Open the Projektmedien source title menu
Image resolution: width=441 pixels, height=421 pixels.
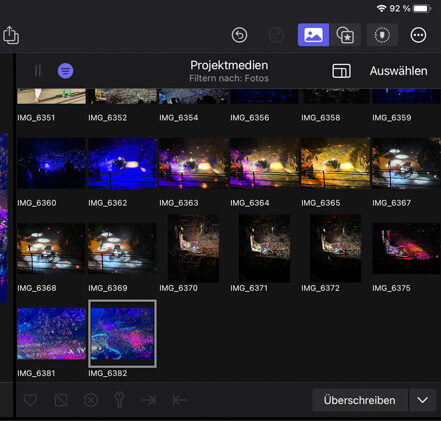click(229, 65)
